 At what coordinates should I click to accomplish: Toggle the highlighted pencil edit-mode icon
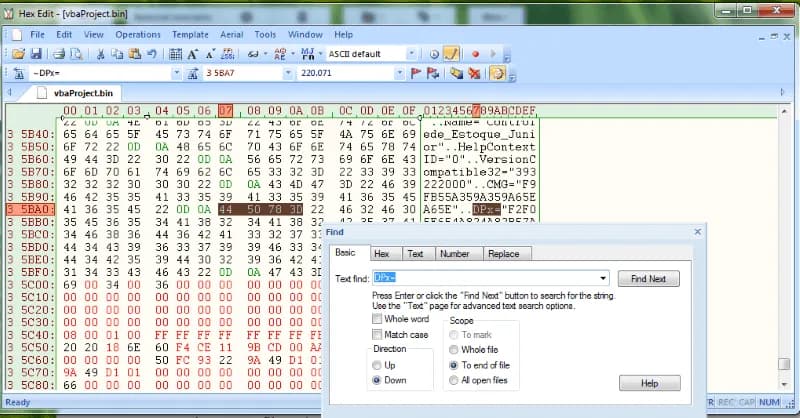click(x=451, y=54)
